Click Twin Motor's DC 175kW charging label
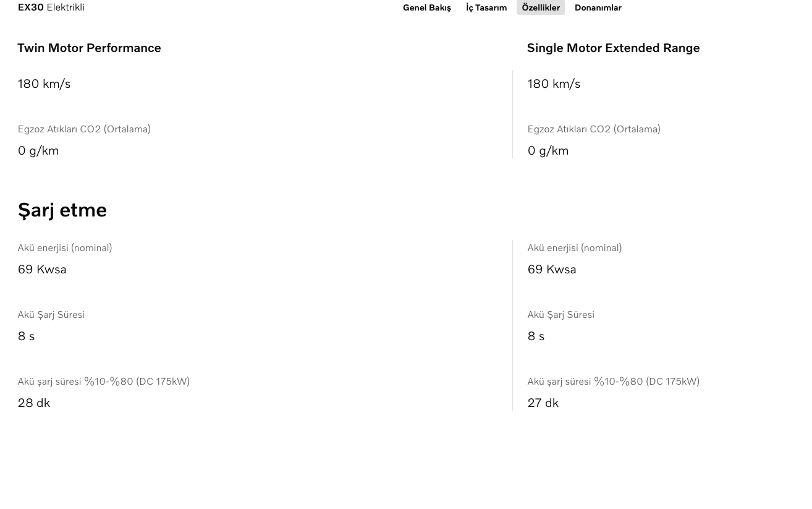 (104, 381)
